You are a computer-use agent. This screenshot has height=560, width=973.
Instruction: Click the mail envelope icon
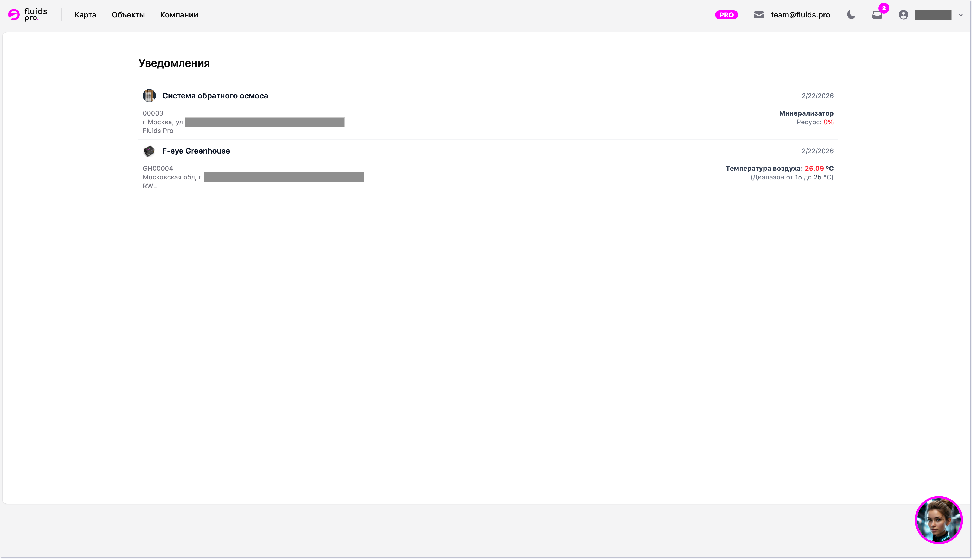pyautogui.click(x=759, y=15)
